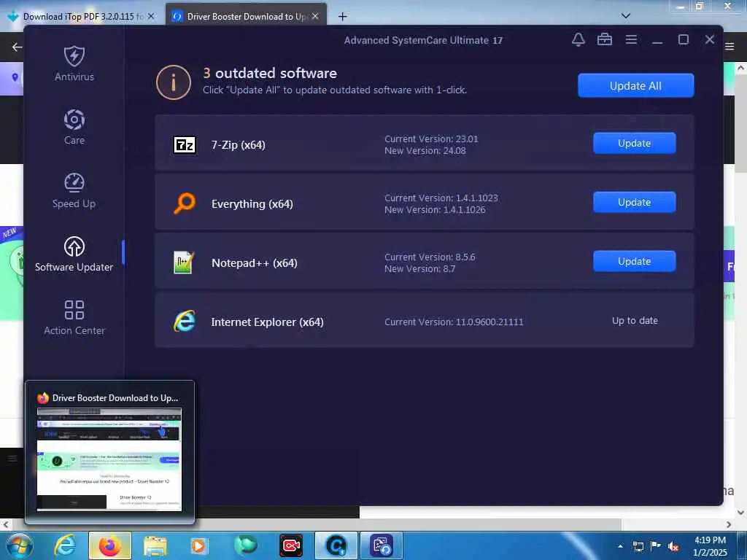
Task: Open the Firefox application menu
Action: [x=729, y=47]
